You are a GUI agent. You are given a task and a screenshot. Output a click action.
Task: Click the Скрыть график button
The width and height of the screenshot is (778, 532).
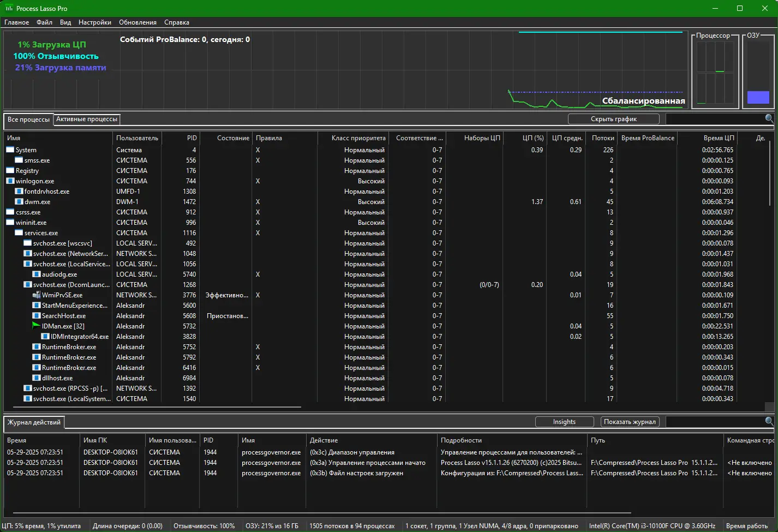614,119
